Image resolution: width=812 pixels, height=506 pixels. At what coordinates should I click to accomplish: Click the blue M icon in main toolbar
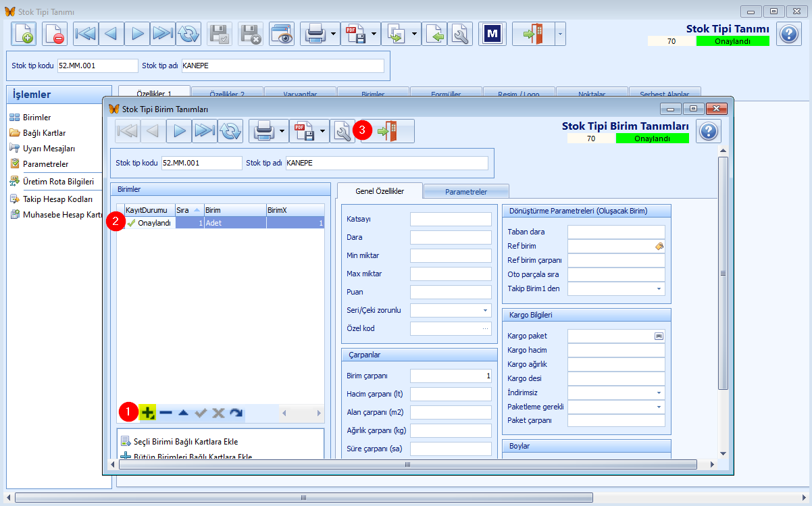click(492, 34)
